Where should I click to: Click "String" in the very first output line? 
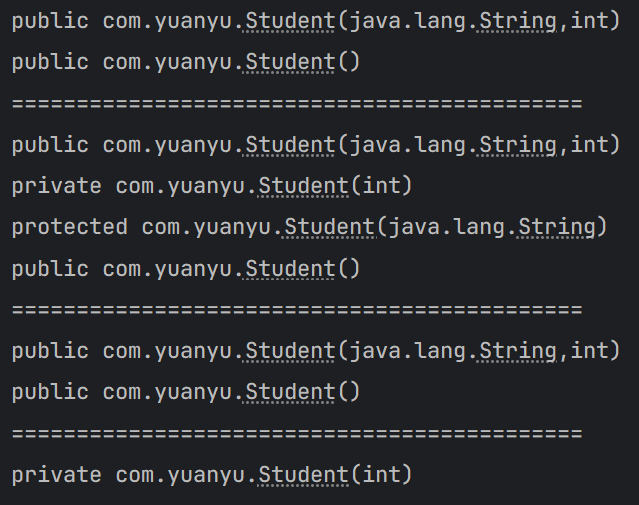pos(518,21)
